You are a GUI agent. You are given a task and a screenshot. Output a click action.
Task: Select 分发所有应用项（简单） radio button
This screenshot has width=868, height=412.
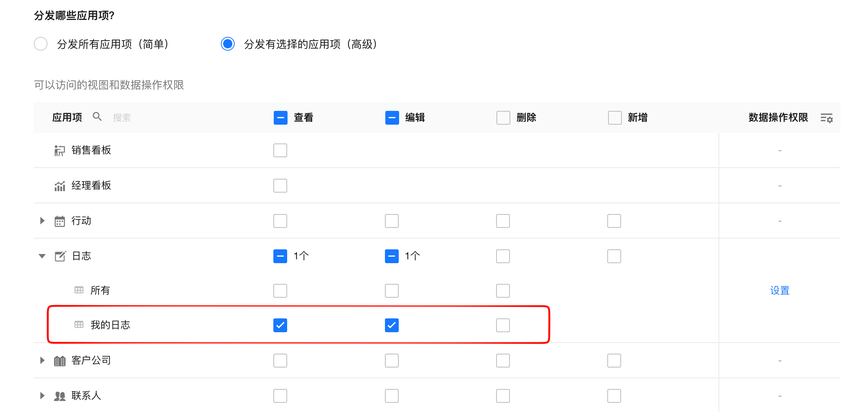coord(41,44)
